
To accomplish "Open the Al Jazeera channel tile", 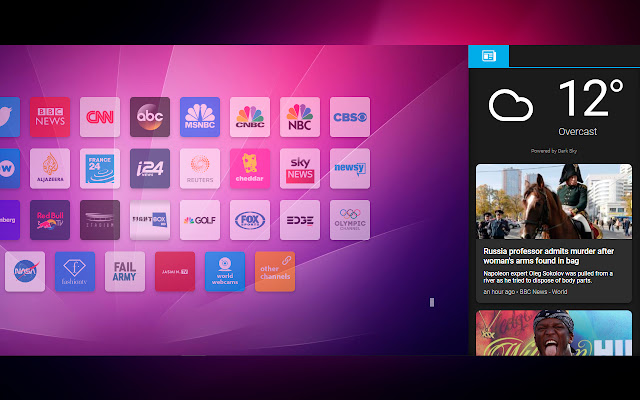I will coord(50,169).
